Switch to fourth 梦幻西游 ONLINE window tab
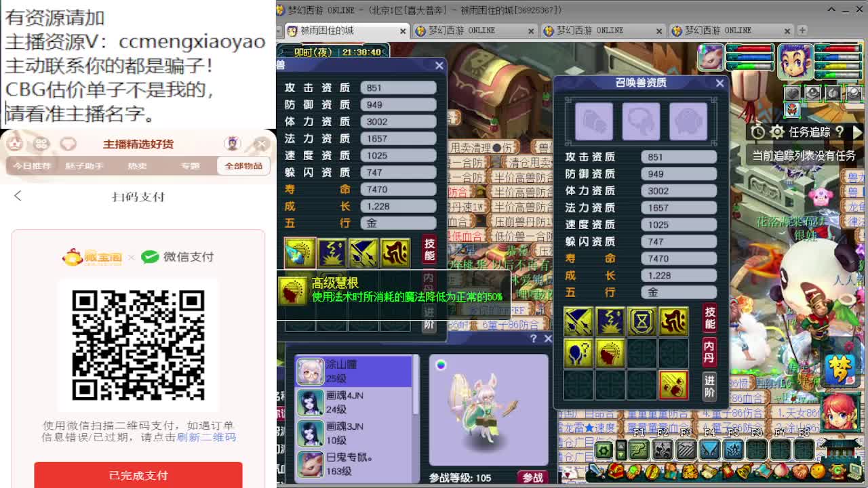Screen dimensions: 868x488 pos(731,30)
